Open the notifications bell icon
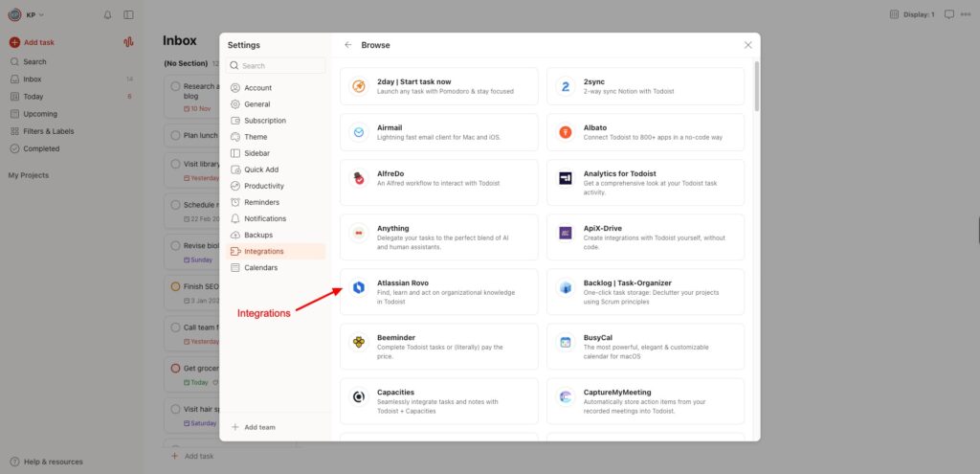980x474 pixels. click(107, 15)
